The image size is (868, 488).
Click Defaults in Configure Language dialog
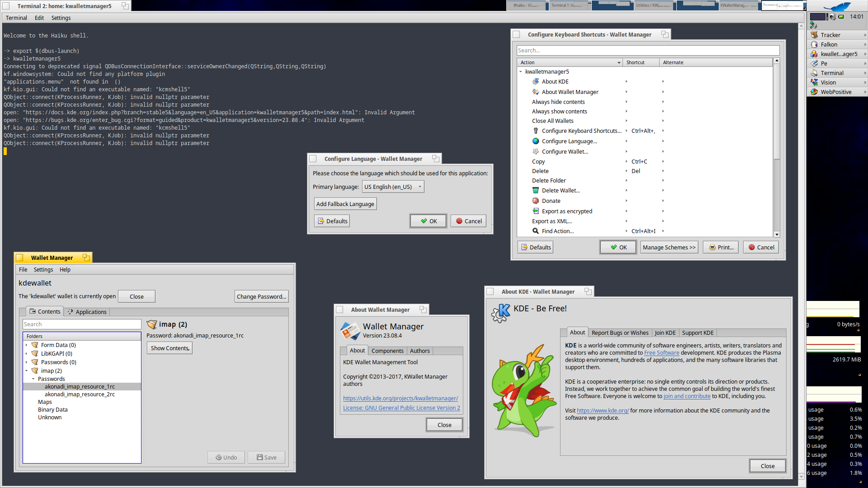tap(332, 221)
